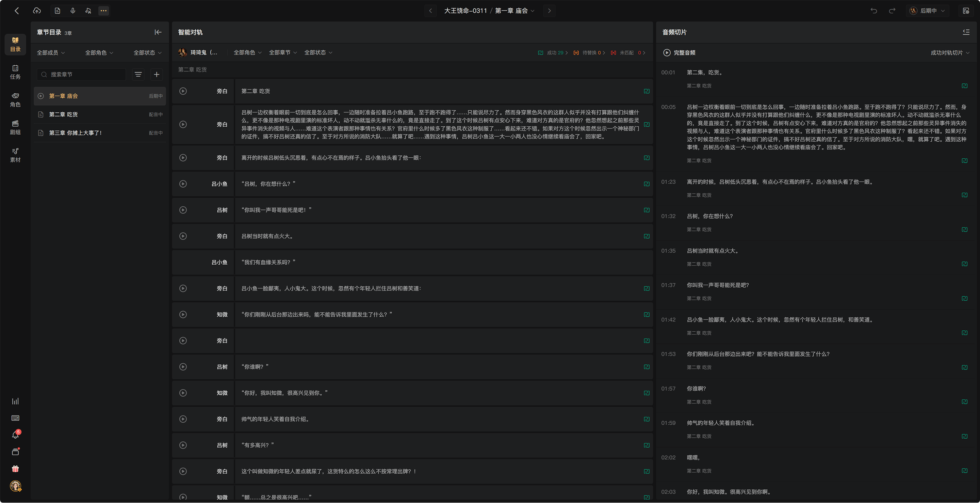
Task: Click the add chapter plus button
Action: [x=157, y=74]
